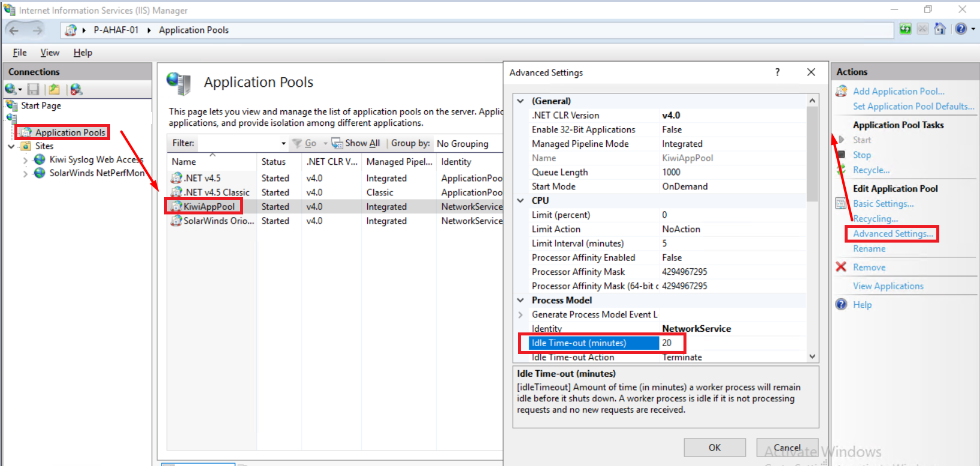Click the Rename link in Actions
The width and height of the screenshot is (980, 466).
coord(869,249)
